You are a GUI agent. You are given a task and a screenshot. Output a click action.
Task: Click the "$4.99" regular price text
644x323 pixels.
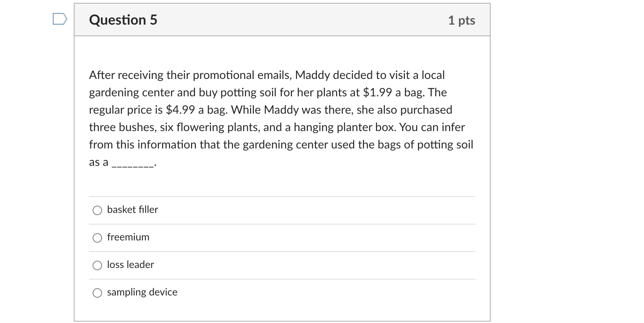pyautogui.click(x=180, y=110)
